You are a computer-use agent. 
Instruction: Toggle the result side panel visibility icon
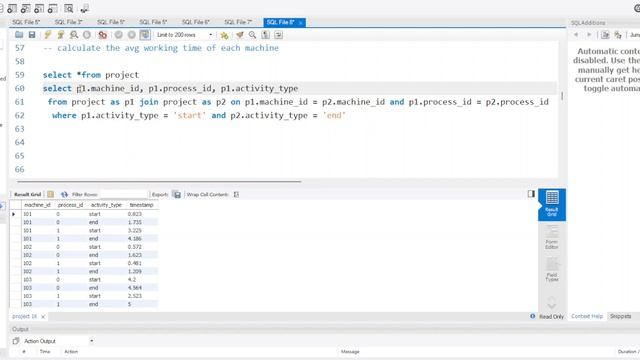coord(531,194)
